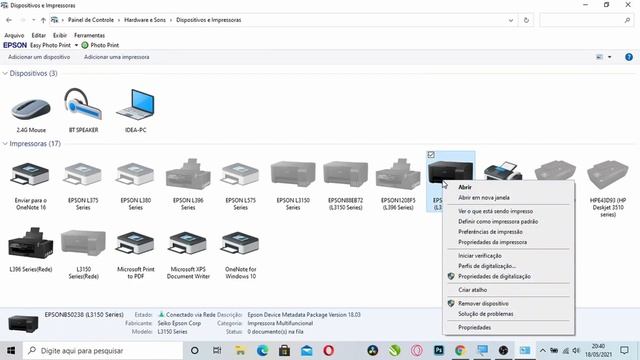Select the EPSON1208F5 (L396 Series) printer
The width and height of the screenshot is (640, 360).
pos(398,174)
